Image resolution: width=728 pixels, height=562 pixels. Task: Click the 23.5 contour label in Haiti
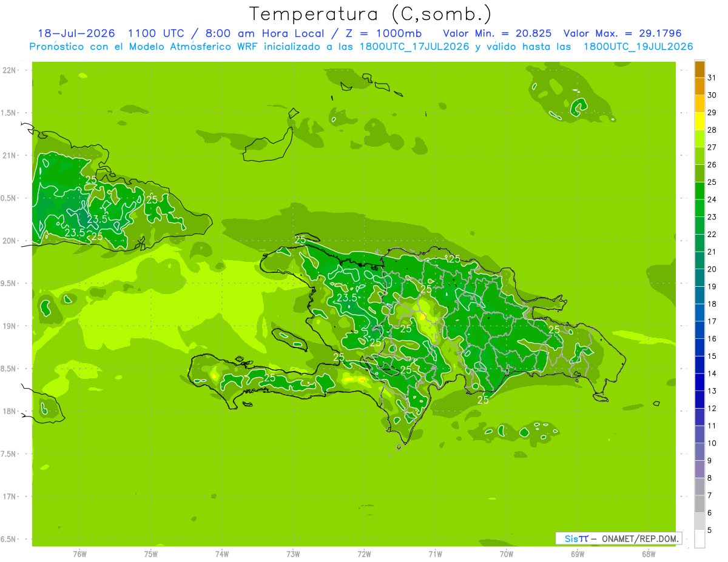coord(347,298)
